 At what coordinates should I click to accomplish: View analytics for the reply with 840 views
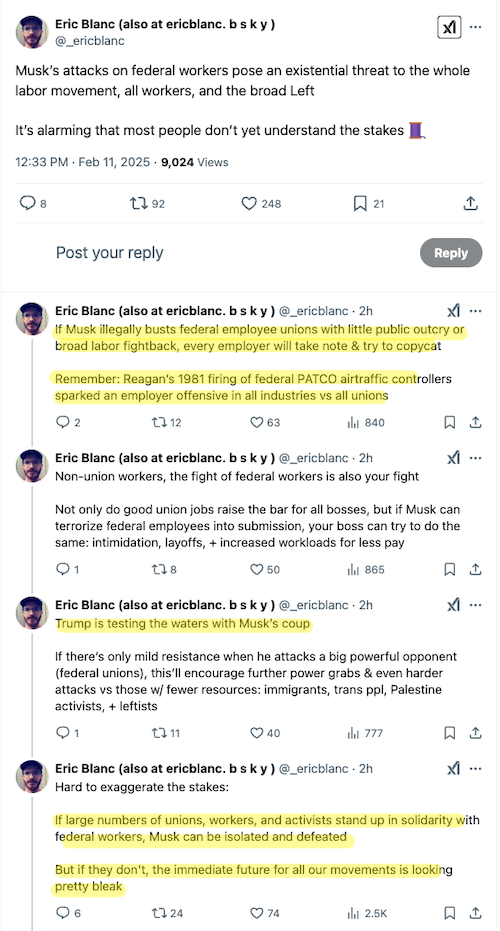click(x=366, y=423)
